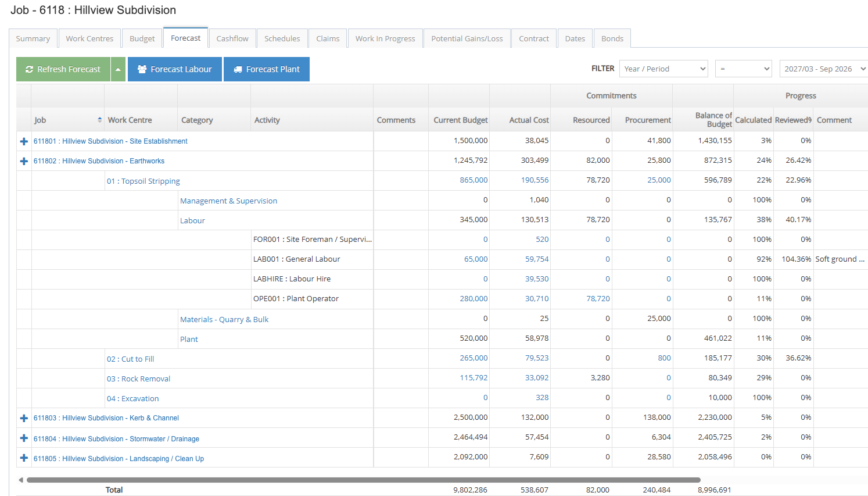Open the Budget tab

click(x=142, y=38)
